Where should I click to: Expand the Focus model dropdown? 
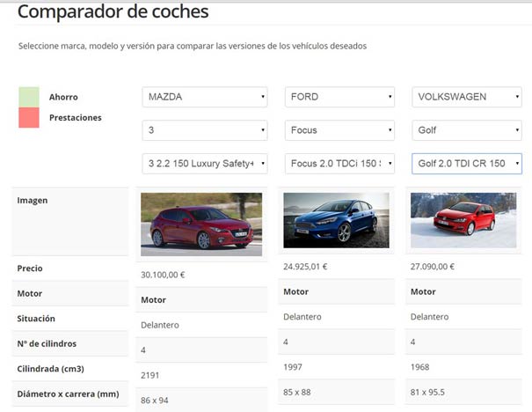pos(339,130)
